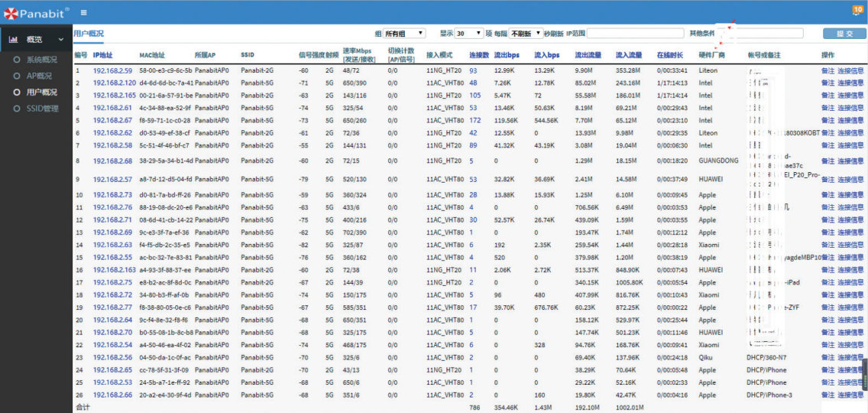
Task: Open IP address 192.168.2.62
Action: click(113, 132)
